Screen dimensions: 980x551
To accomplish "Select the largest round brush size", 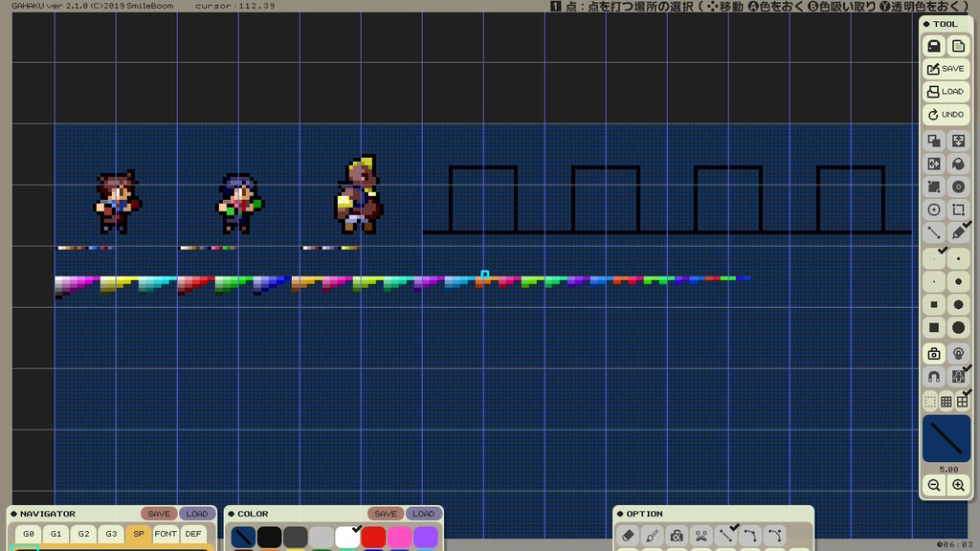I will pos(958,327).
